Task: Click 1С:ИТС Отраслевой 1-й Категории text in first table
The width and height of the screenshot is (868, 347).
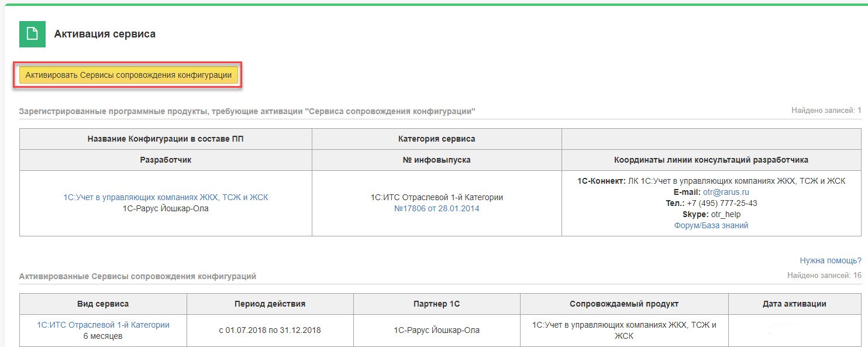Action: [437, 198]
